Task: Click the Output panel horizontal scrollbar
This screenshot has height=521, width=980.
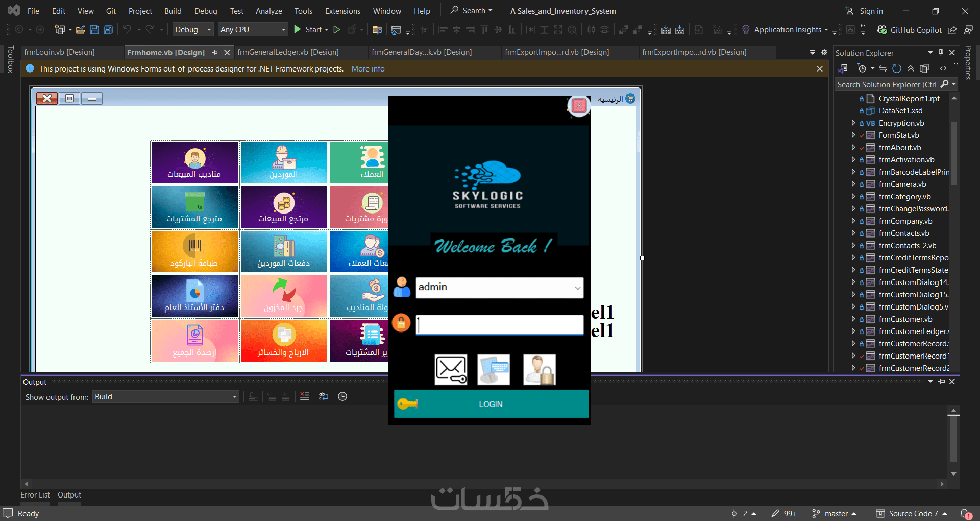Action: click(484, 483)
